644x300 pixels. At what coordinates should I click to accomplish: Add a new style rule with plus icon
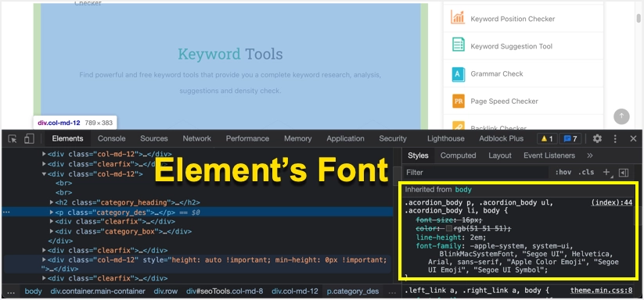(606, 173)
